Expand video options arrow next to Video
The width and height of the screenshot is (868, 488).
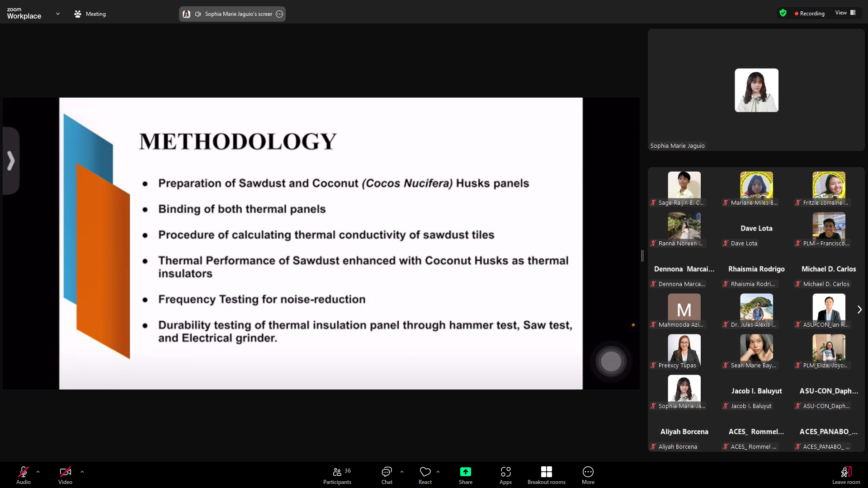point(82,472)
